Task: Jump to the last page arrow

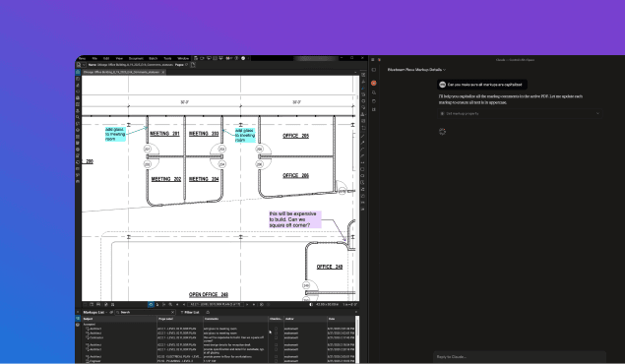Action: (x=254, y=304)
